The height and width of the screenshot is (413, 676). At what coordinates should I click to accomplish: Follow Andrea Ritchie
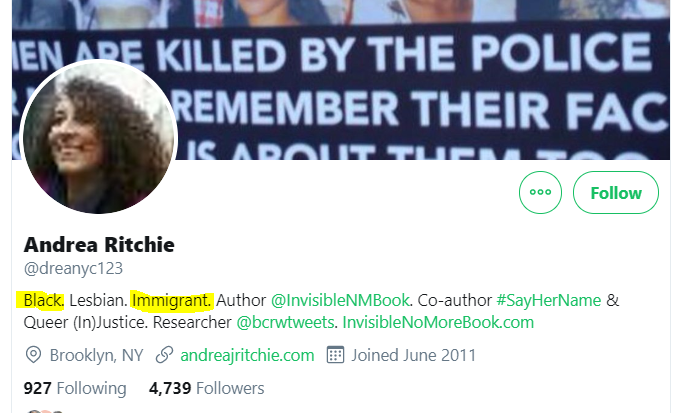(616, 192)
